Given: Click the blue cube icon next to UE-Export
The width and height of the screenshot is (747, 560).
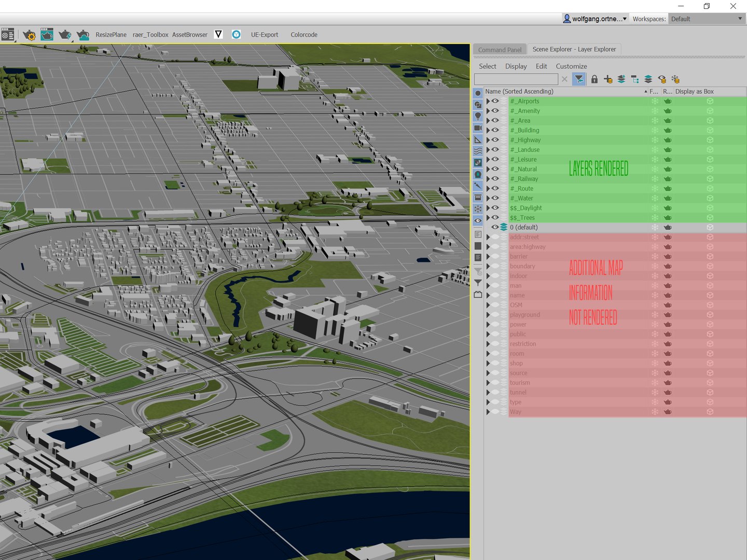Looking at the screenshot, I should [x=236, y=34].
